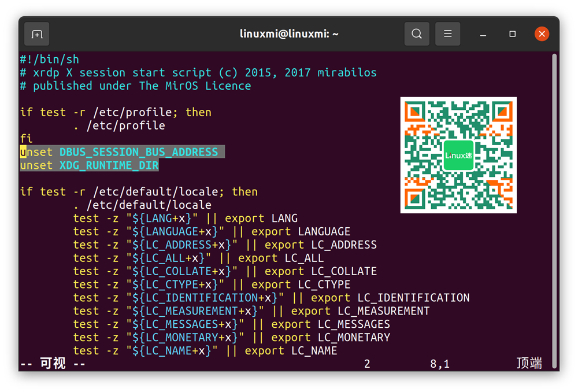Click the QR code image
Image resolution: width=578 pixels, height=392 pixels.
(x=458, y=155)
